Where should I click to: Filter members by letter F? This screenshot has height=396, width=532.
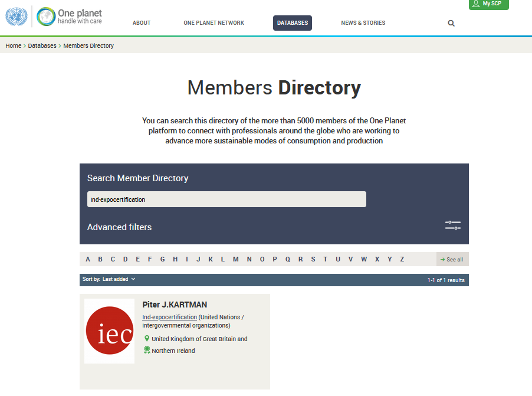point(150,259)
